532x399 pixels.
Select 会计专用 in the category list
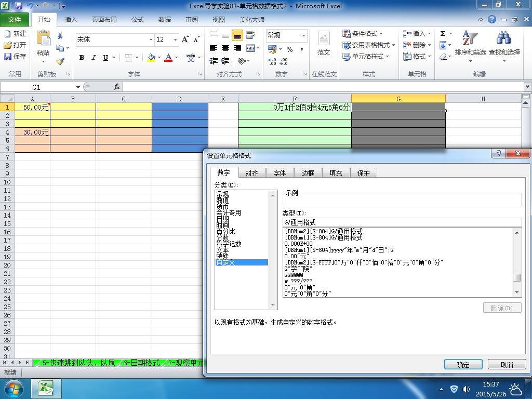(x=229, y=212)
